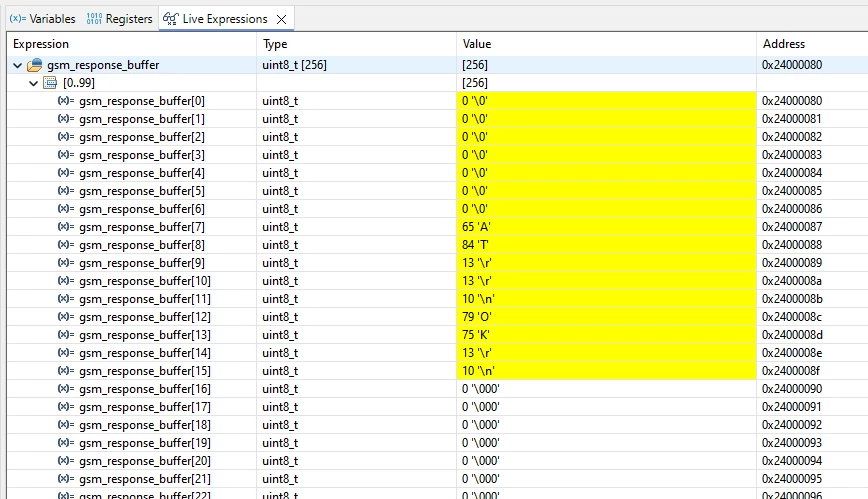Select the highlighted value 65 'A'

(606, 227)
